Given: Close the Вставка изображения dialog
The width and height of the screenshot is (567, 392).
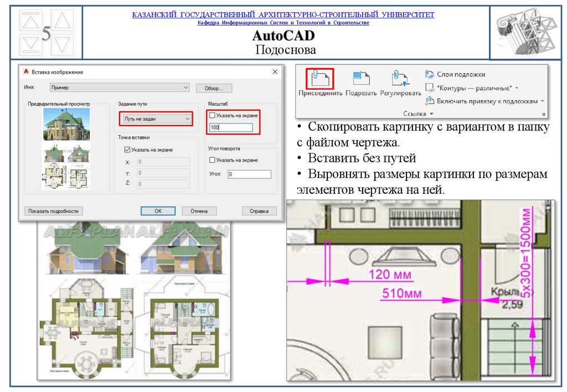Looking at the screenshot, I should [x=275, y=71].
